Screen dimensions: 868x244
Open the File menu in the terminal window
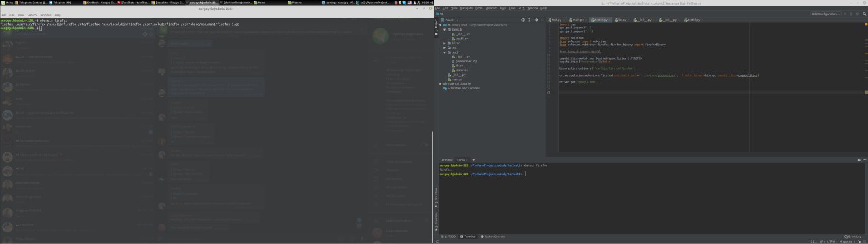pyautogui.click(x=4, y=14)
